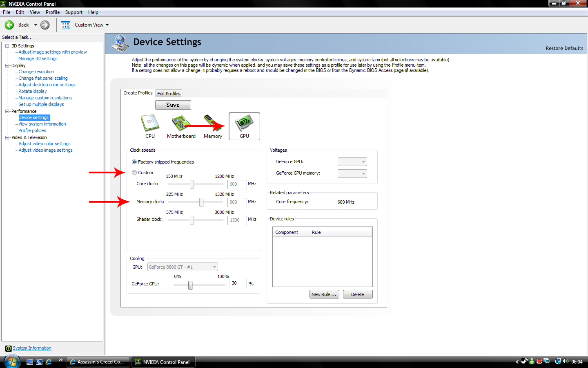Image resolution: width=588 pixels, height=368 pixels.
Task: Click the Rule column header
Action: (x=341, y=232)
